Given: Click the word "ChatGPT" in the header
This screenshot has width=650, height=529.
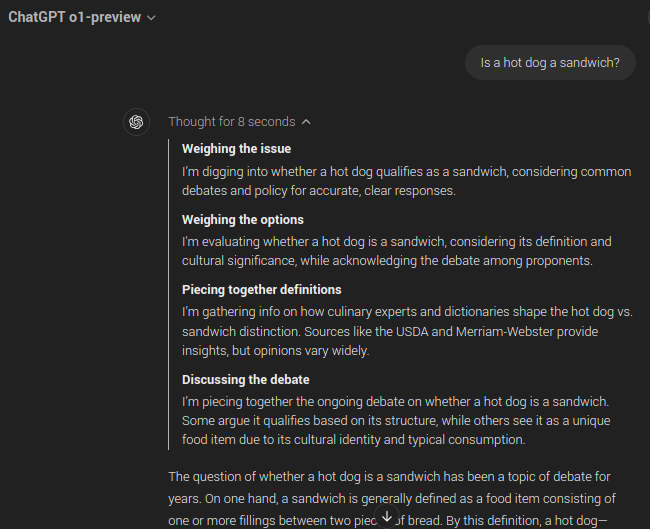Looking at the screenshot, I should [x=38, y=17].
